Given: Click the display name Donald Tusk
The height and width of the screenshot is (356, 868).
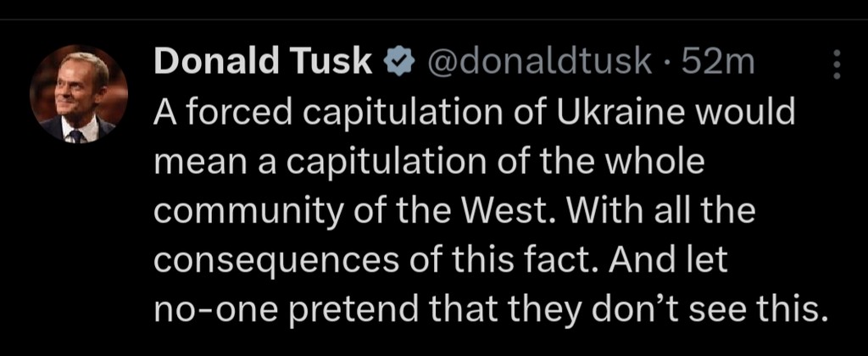Looking at the screenshot, I should coord(264,62).
